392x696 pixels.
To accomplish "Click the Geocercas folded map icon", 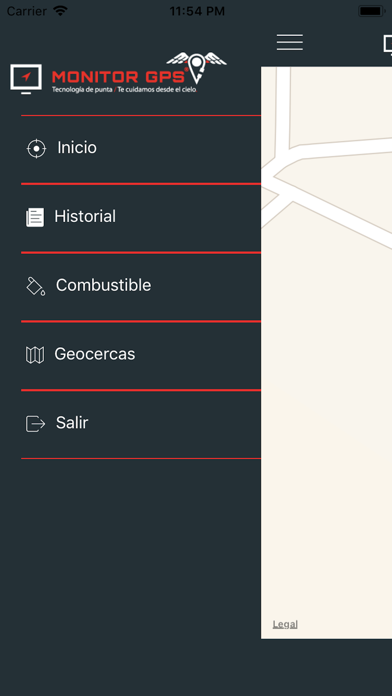I will click(x=35, y=355).
